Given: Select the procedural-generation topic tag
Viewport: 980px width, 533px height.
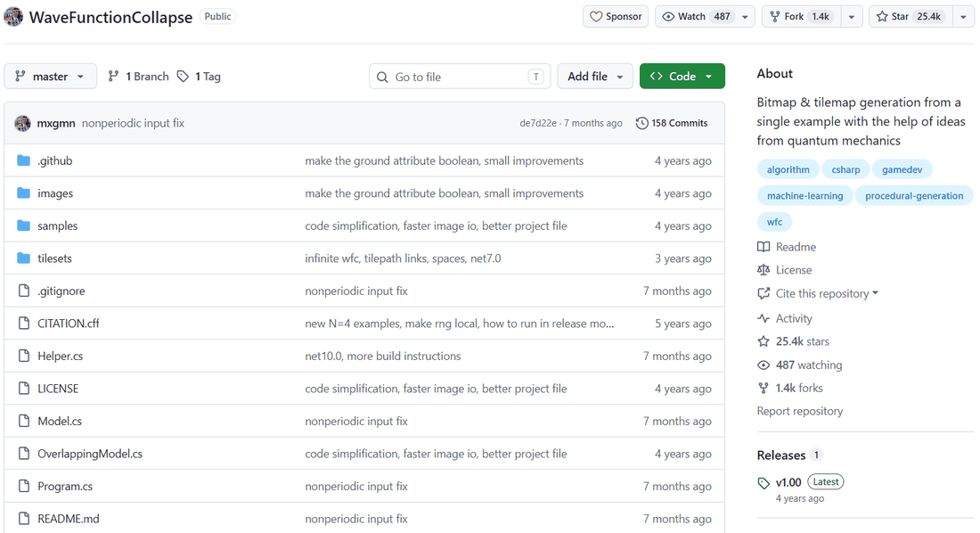Looking at the screenshot, I should point(914,196).
